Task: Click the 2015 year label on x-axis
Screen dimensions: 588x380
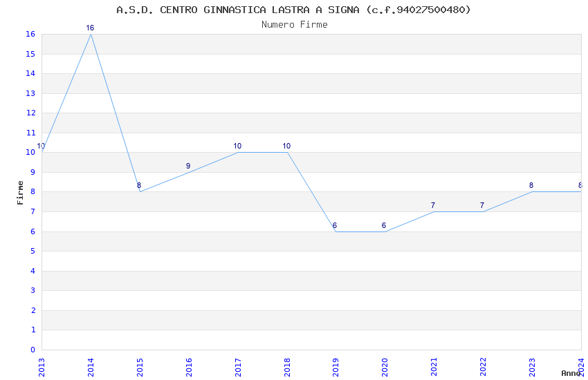Action: click(x=140, y=368)
